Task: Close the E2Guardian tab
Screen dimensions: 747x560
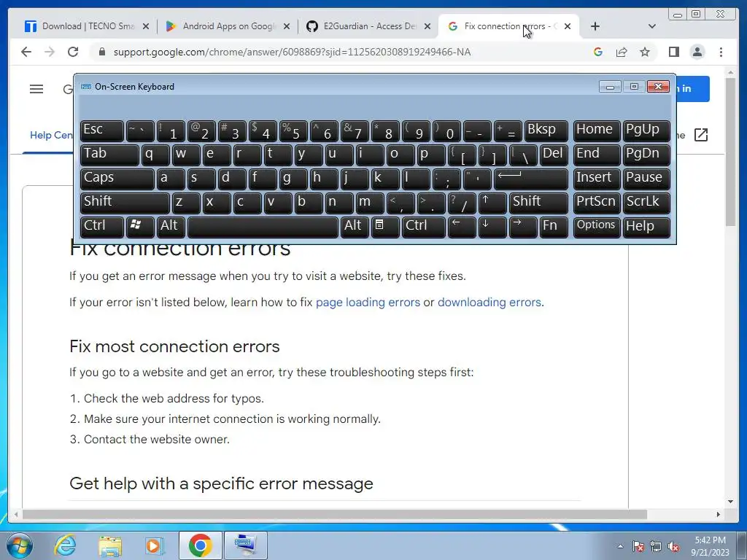Action: pyautogui.click(x=427, y=26)
